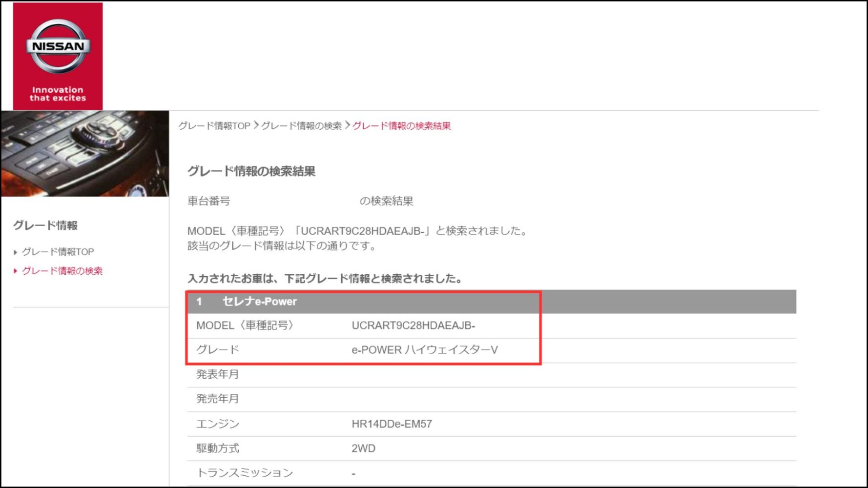This screenshot has width=868, height=488.
Task: Click the トランスミッション row label
Action: point(245,473)
